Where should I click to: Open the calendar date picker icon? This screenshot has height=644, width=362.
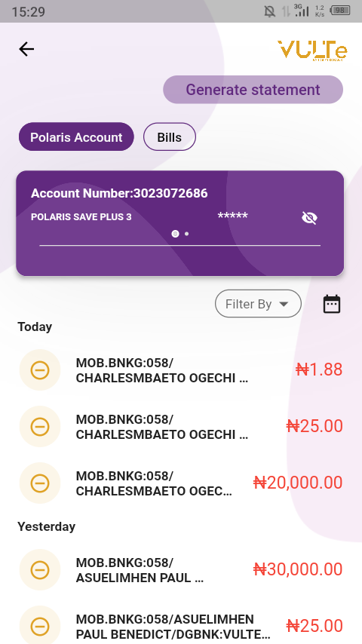tap(332, 305)
